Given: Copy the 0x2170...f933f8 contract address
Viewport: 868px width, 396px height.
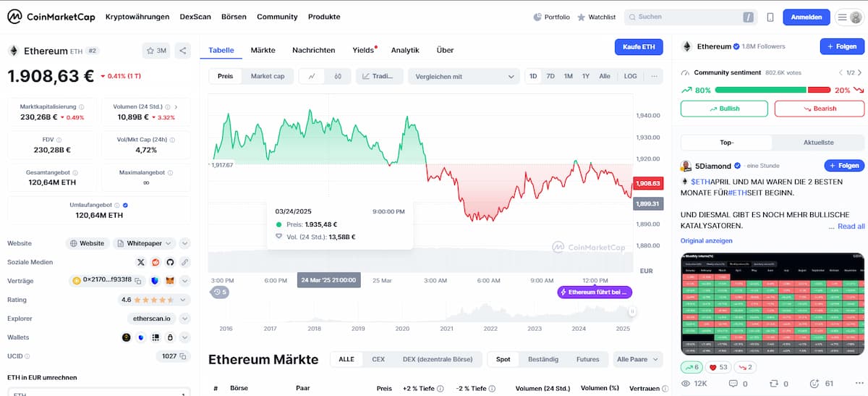Looking at the screenshot, I should (140, 280).
